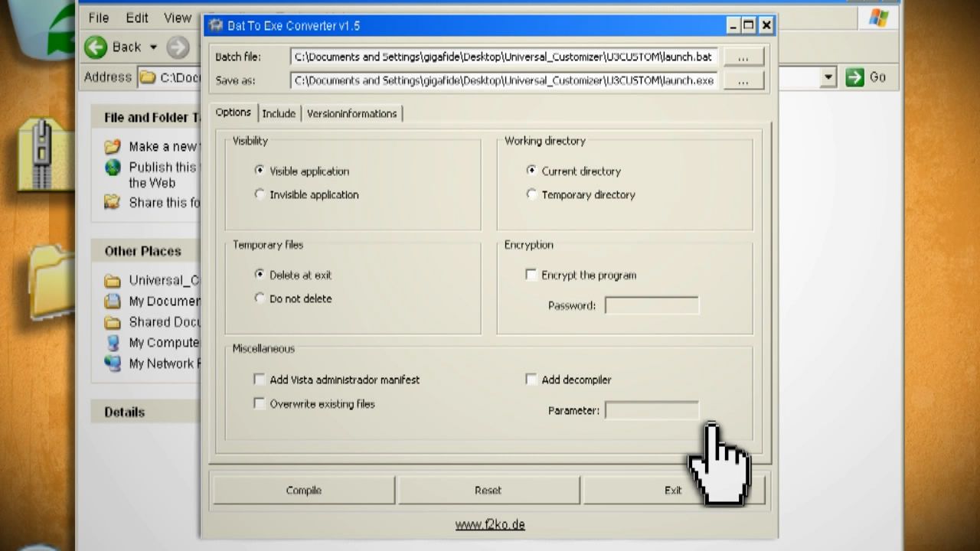
Task: Select the Temporary directory radio option
Action: 531,194
